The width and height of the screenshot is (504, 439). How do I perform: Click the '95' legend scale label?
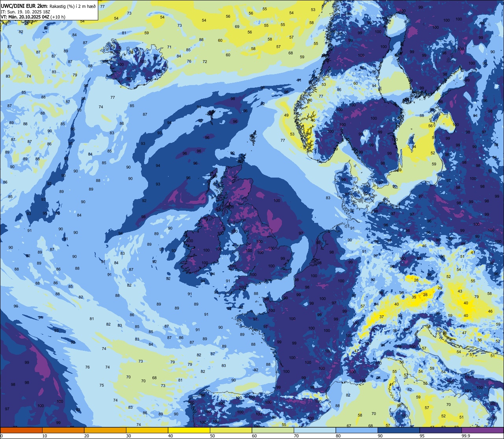422,436
